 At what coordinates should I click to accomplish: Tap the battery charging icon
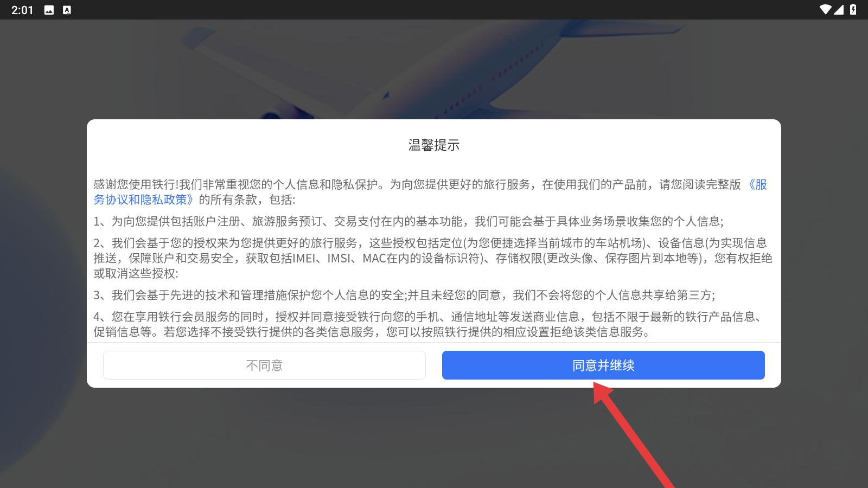pyautogui.click(x=853, y=10)
